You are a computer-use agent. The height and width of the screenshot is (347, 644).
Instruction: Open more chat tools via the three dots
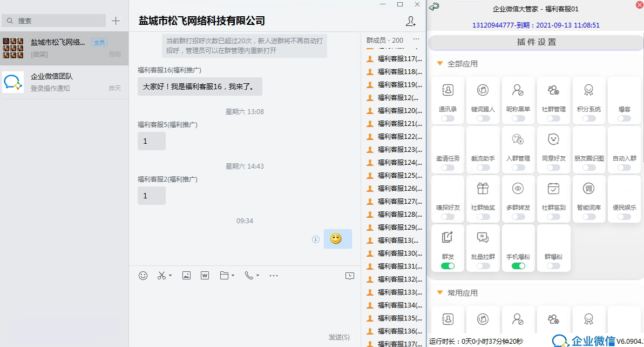274,276
